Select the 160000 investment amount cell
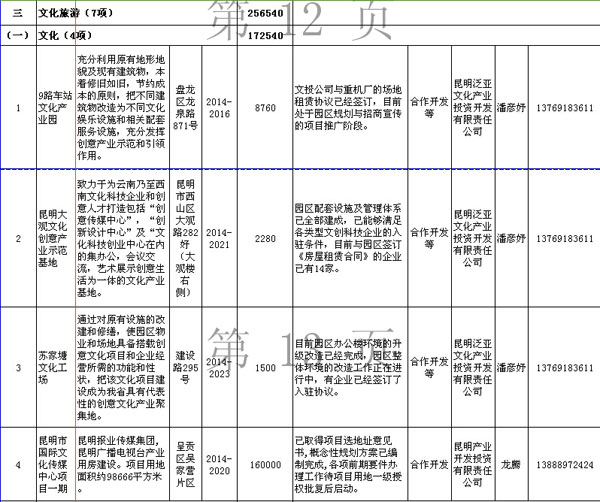The image size is (600, 502). click(x=265, y=464)
